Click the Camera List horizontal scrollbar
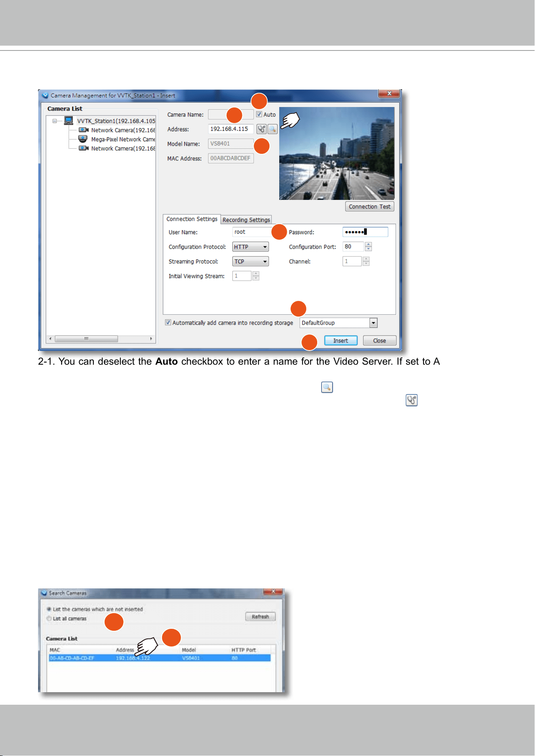Screen dimensions: 535x756 tap(101, 338)
